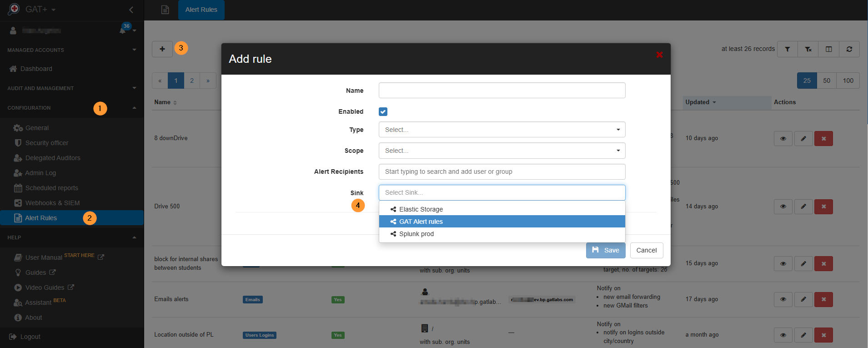Open Scheduled reports in sidebar
Screen dimensions: 868x348
point(72,188)
